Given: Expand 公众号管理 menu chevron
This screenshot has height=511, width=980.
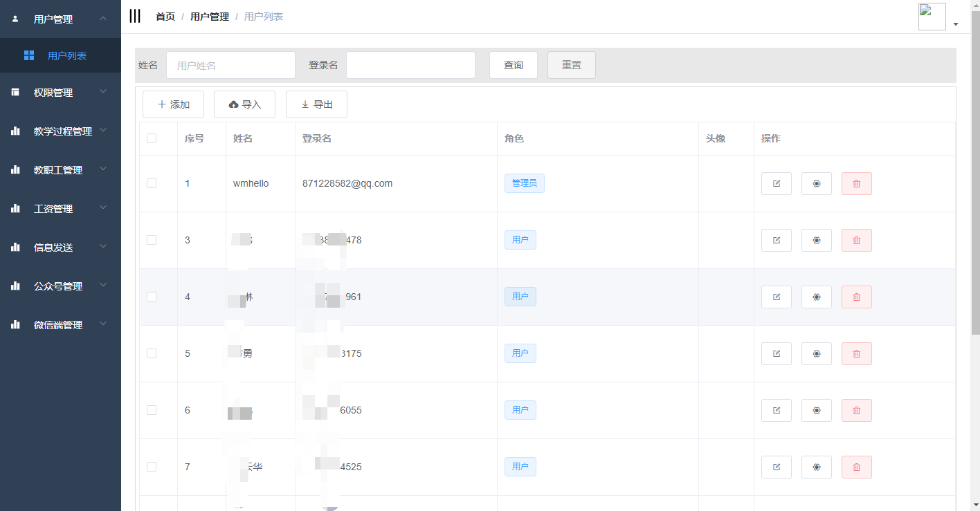Looking at the screenshot, I should [x=103, y=285].
